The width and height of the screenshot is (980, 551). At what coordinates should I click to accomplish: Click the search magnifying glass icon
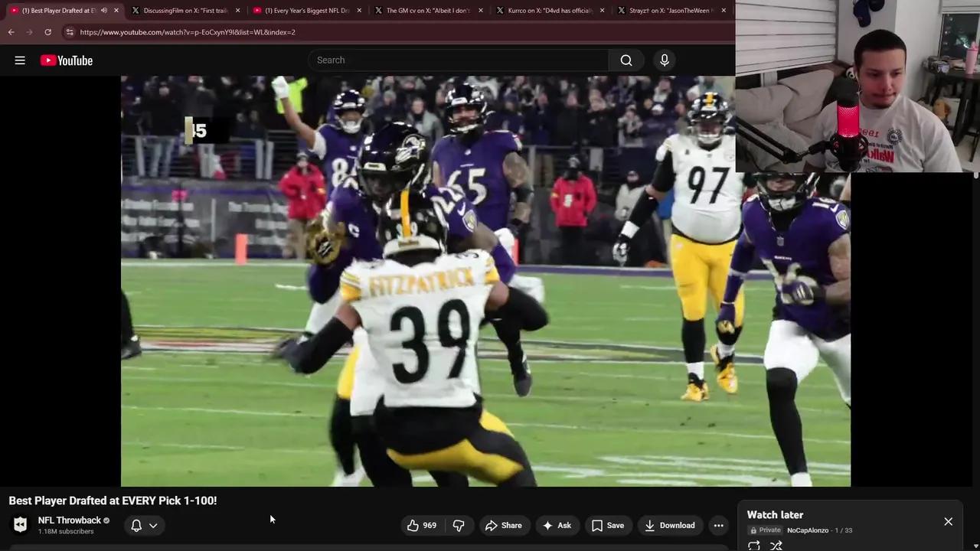click(626, 60)
